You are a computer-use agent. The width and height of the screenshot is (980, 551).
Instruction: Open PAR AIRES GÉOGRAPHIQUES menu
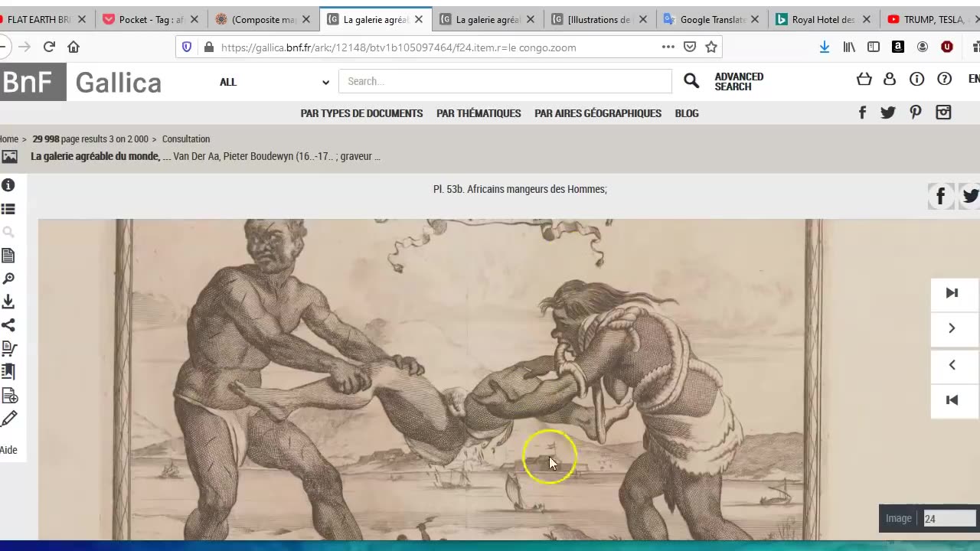598,113
